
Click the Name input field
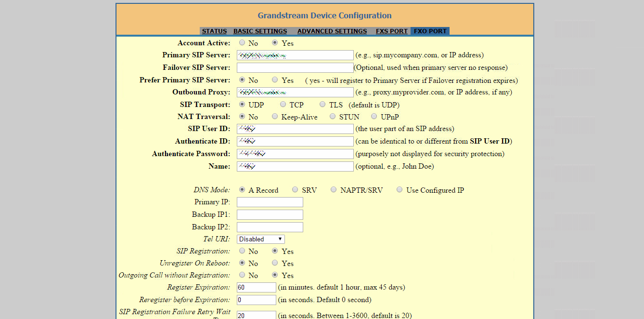[x=295, y=167]
